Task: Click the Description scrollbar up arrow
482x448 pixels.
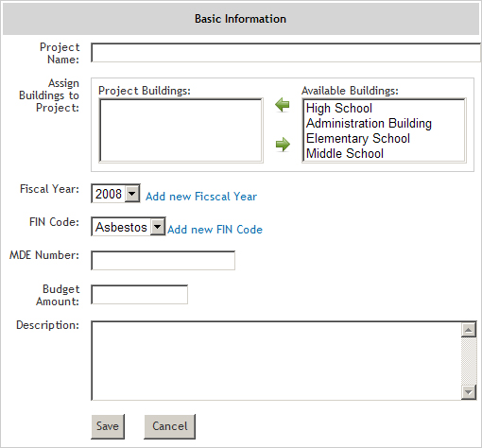Action: pos(469,330)
